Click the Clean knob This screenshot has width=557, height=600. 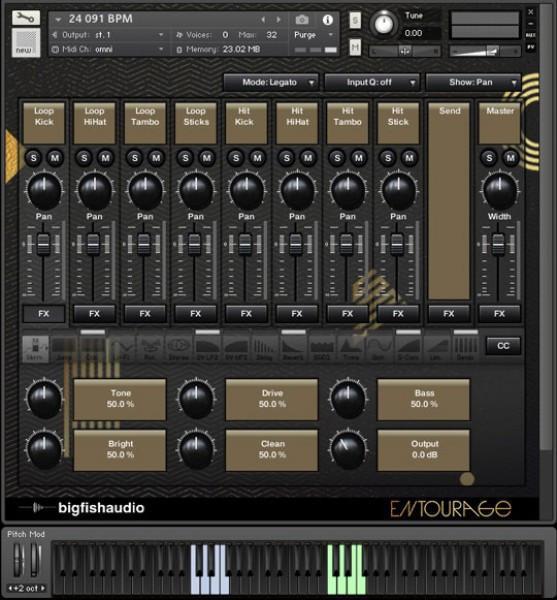click(196, 449)
